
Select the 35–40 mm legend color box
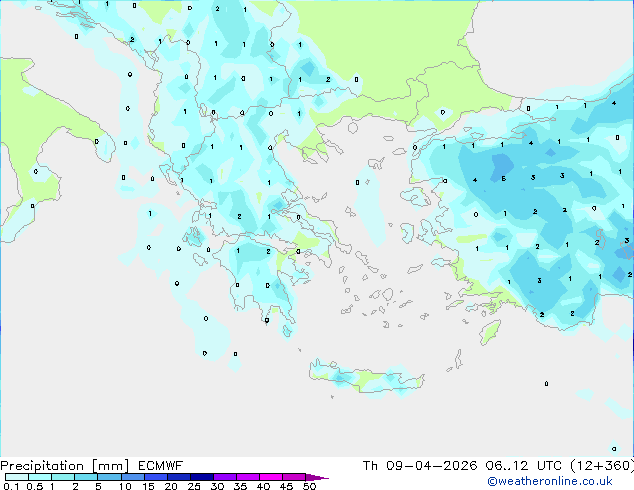tap(247, 477)
